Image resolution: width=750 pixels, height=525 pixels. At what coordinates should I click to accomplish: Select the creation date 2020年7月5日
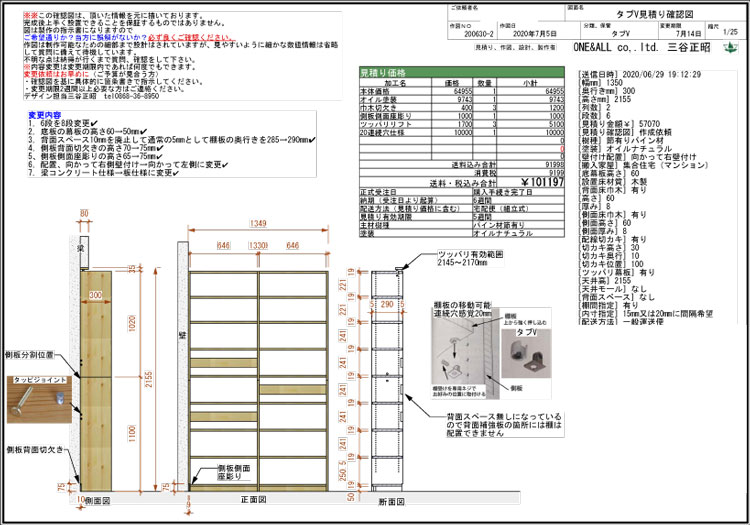click(x=535, y=34)
